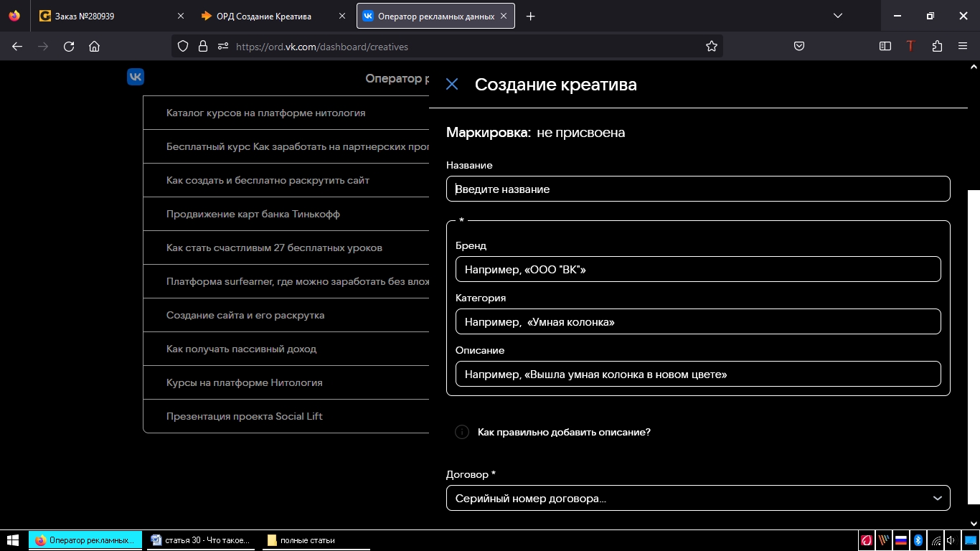The image size is (980, 551).
Task: Click the blue desktop tray icon
Action: pyautogui.click(x=969, y=540)
